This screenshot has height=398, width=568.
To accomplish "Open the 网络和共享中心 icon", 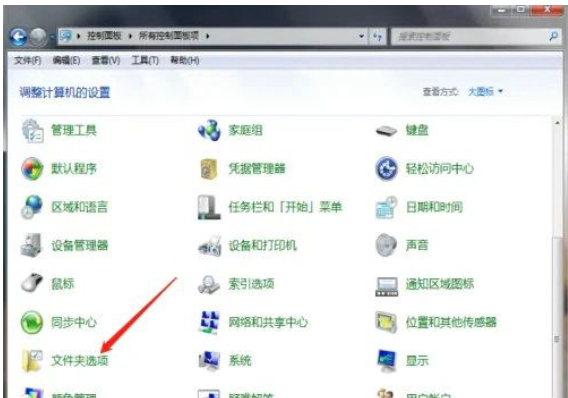I will coord(209,322).
